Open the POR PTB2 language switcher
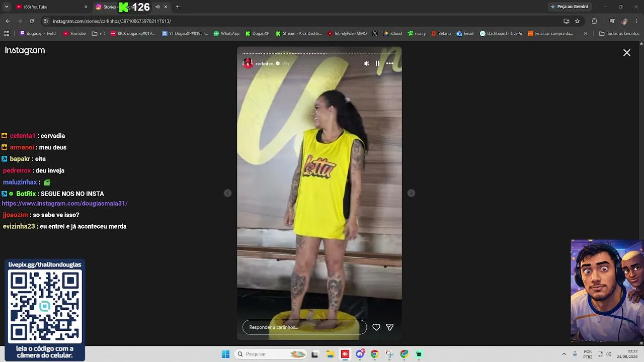Image resolution: width=644 pixels, height=362 pixels. [588, 354]
